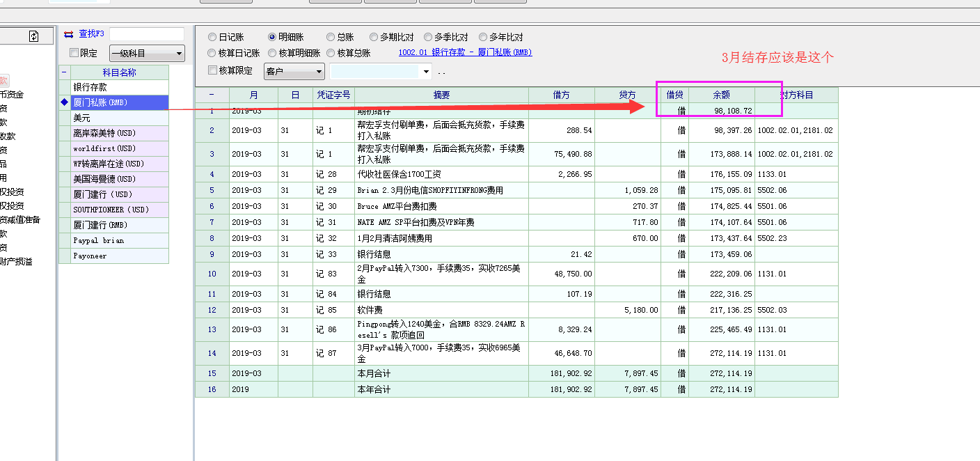Expand the empty combo box next to 客户
The image size is (980, 461).
click(x=426, y=71)
